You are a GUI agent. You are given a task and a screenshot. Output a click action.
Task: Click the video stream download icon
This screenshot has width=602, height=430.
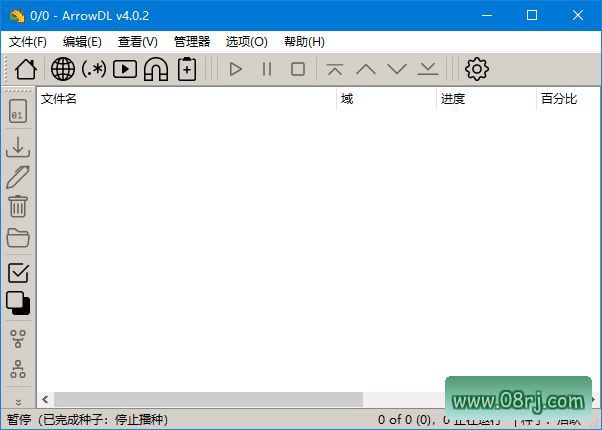click(125, 69)
